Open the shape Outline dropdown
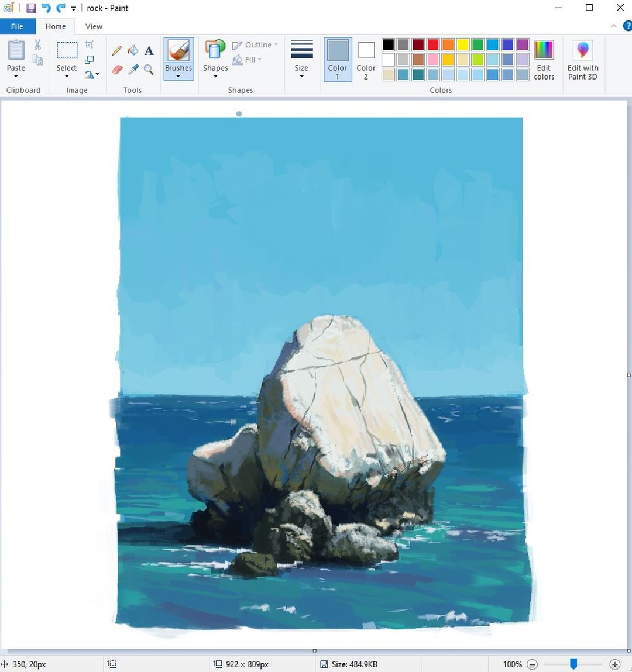The image size is (632, 672). tap(255, 44)
